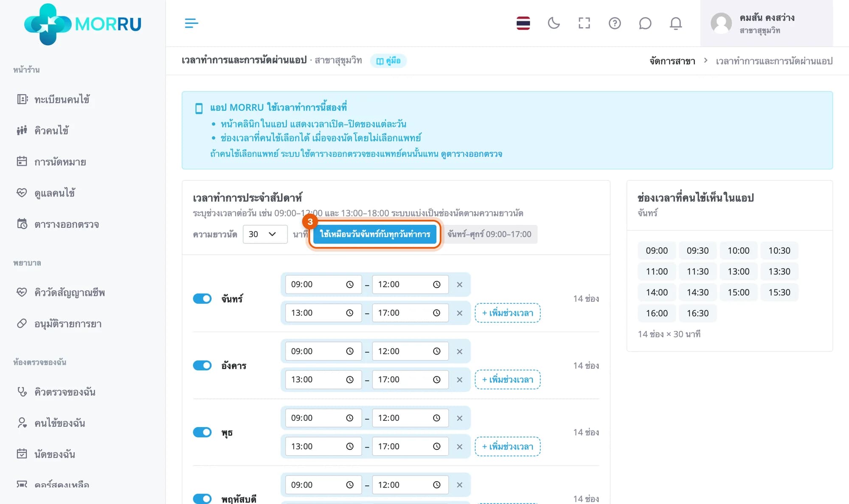Open clock picker for พุธ 12:00 end
Viewport: 849px width, 504px height.
click(436, 418)
